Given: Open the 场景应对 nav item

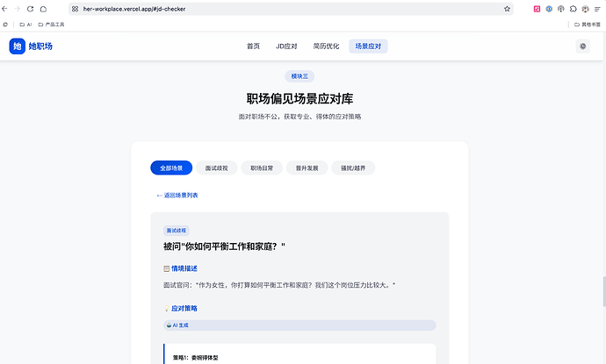Looking at the screenshot, I should tap(368, 46).
